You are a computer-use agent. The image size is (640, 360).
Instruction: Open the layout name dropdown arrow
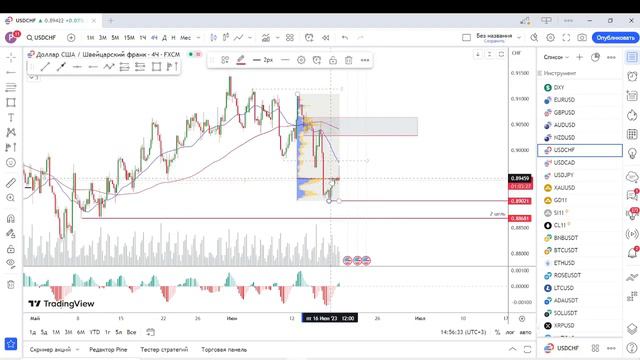pos(519,38)
